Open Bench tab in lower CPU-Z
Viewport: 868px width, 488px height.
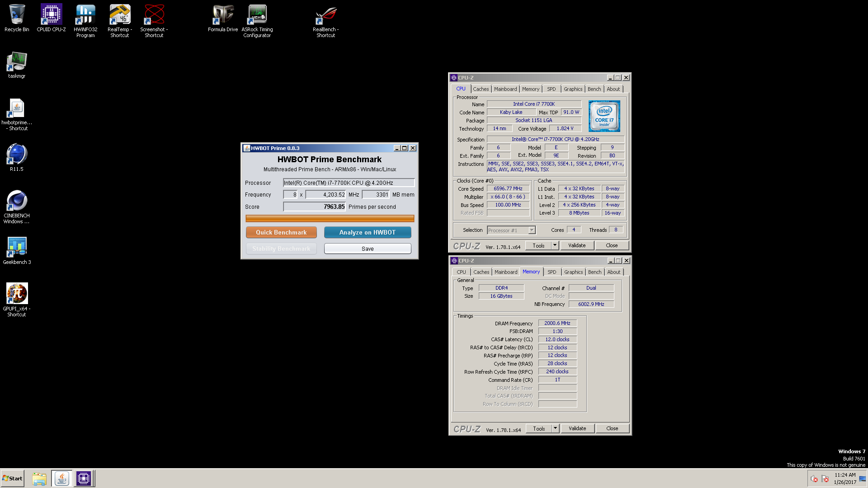point(595,272)
